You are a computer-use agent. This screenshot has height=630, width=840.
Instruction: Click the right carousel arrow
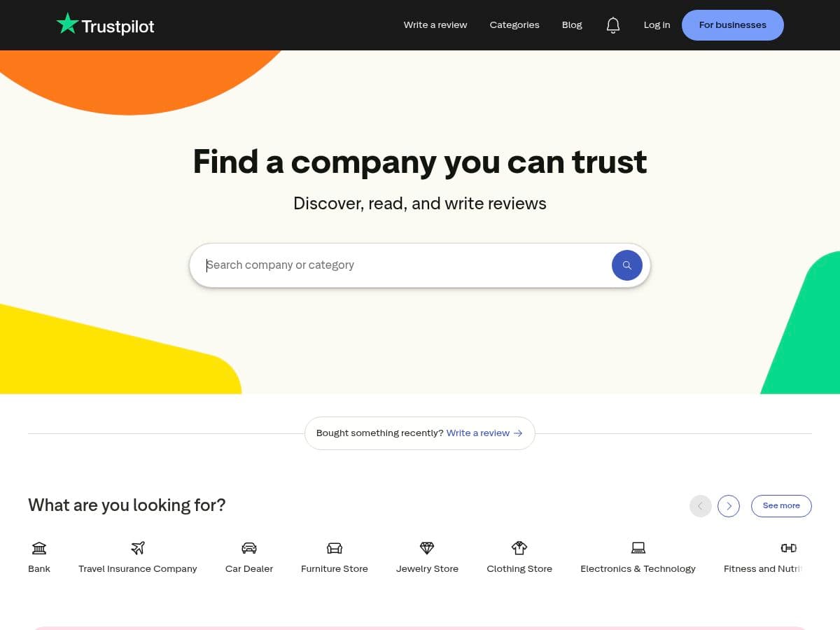[728, 505]
